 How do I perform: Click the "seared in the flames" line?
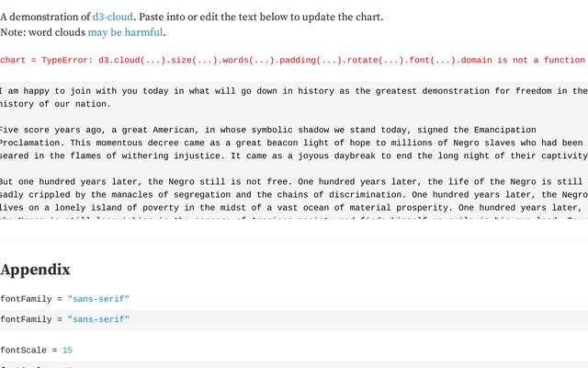click(x=276, y=159)
